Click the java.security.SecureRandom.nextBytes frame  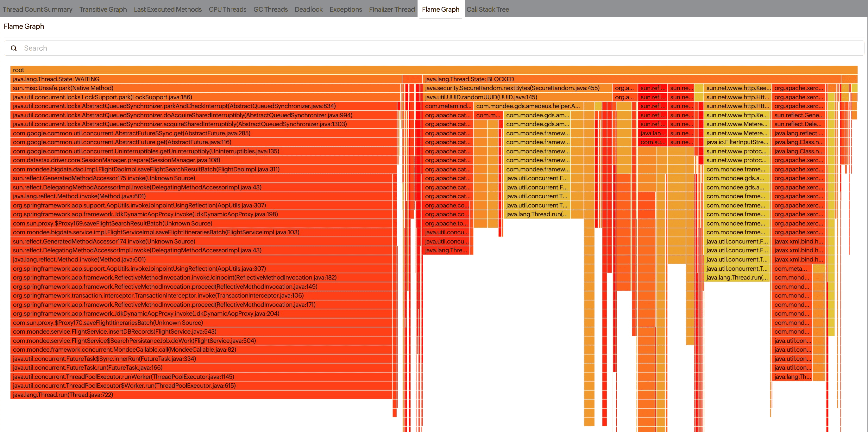512,88
